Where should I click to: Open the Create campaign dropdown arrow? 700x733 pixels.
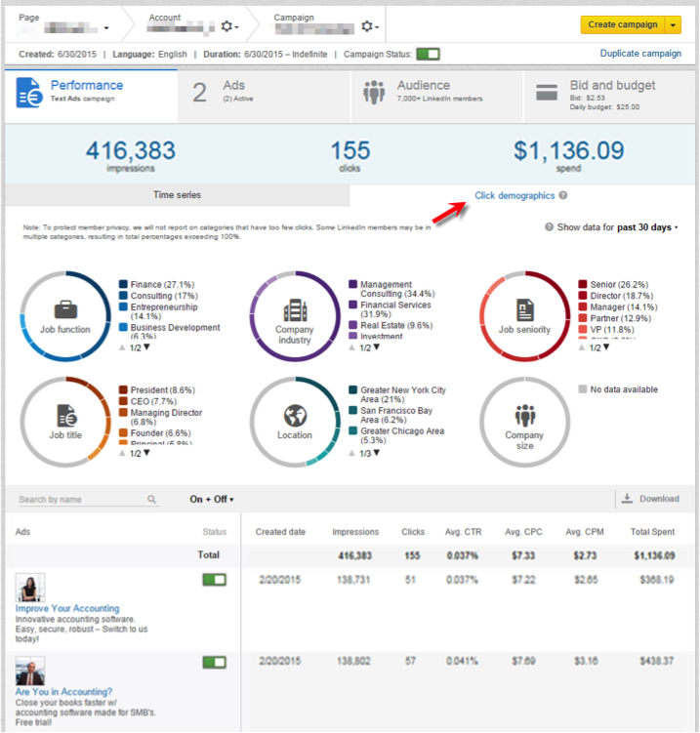point(673,24)
